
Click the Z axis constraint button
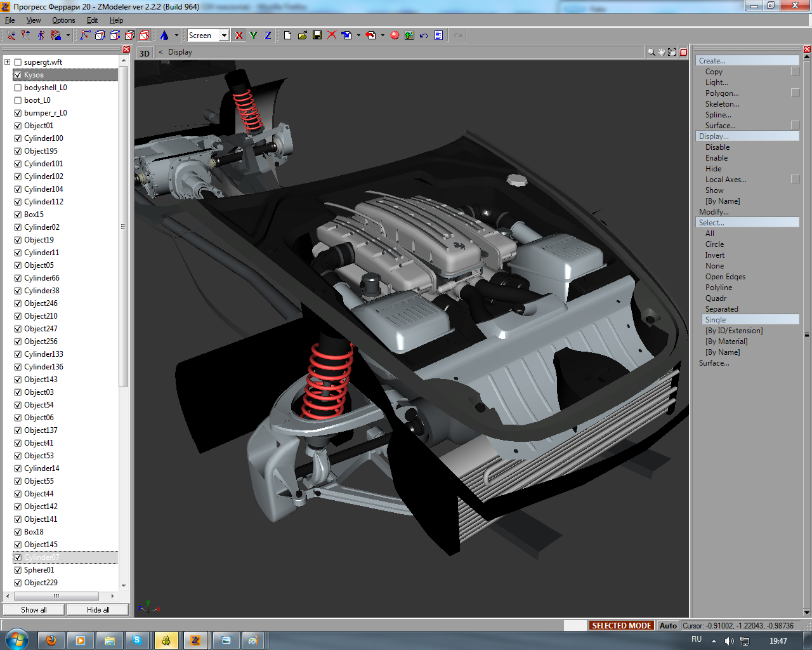(x=268, y=36)
